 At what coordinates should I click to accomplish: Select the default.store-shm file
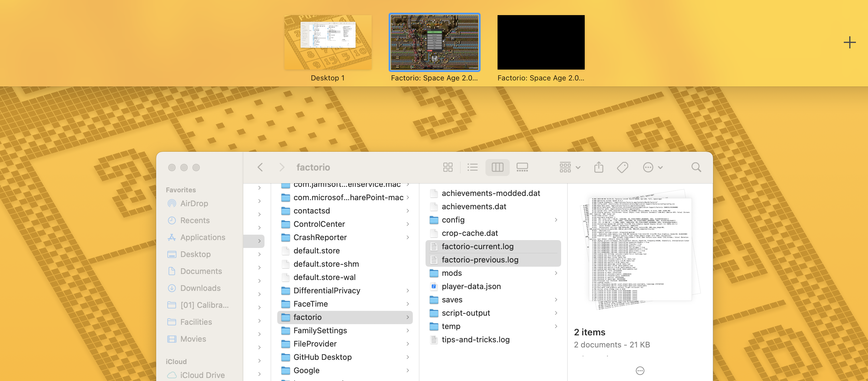345,264
